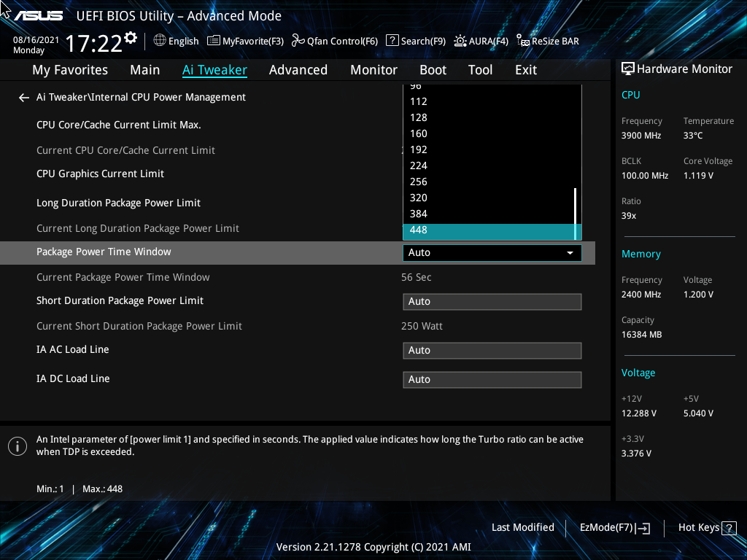Open Qfan Control(F6) fan icon
The width and height of the screenshot is (747, 560).
click(298, 41)
